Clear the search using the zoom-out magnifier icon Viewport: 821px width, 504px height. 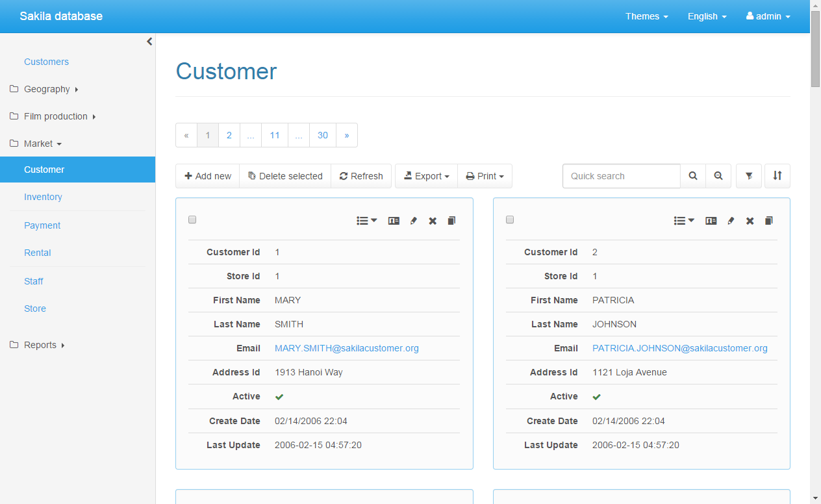(718, 175)
